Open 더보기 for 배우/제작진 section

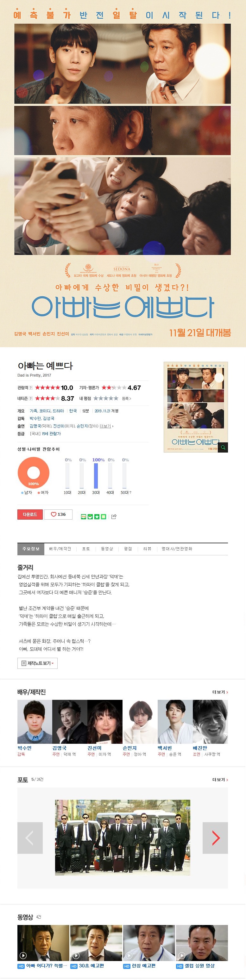[x=220, y=692]
